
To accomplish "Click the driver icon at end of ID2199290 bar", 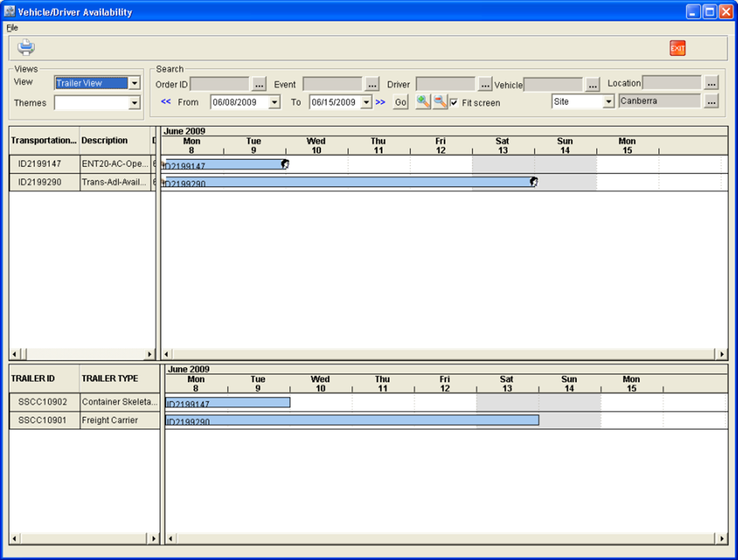I will [534, 182].
